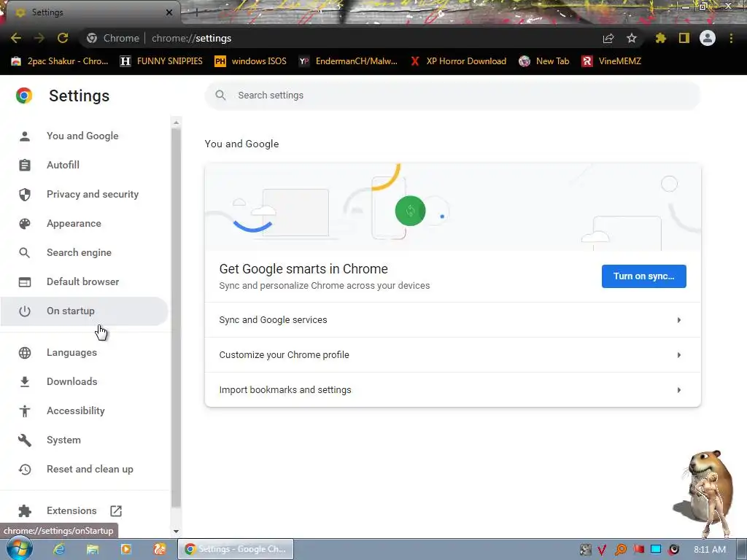This screenshot has width=747, height=560.
Task: Open Languages settings
Action: click(84, 352)
